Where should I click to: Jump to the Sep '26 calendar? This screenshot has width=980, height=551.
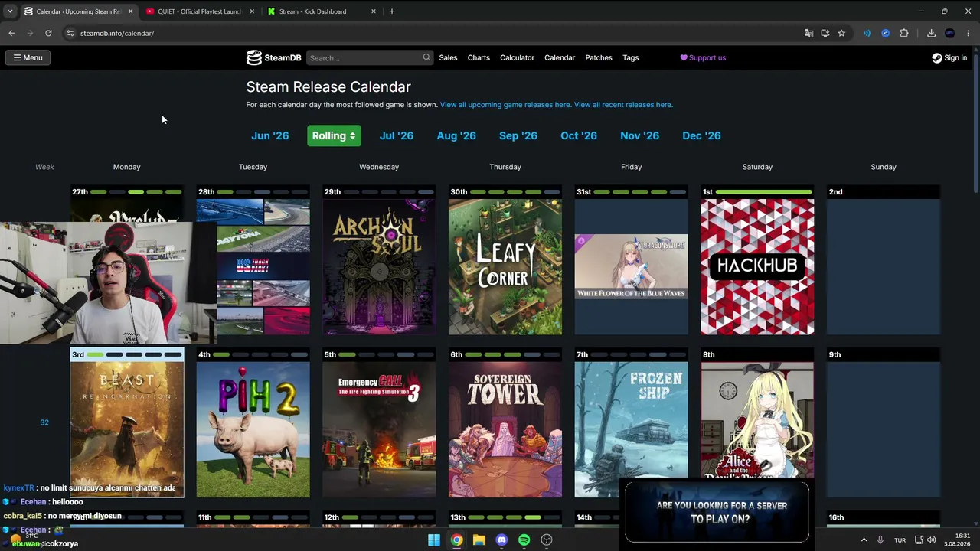pyautogui.click(x=518, y=135)
